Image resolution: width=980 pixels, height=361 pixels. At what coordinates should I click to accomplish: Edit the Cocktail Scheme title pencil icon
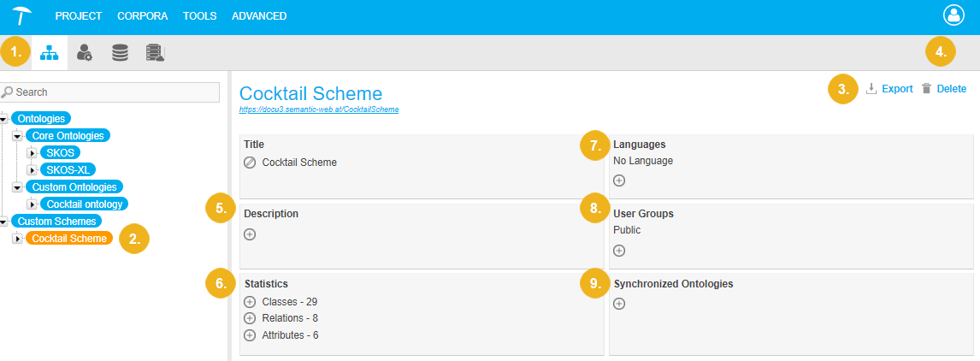point(250,163)
